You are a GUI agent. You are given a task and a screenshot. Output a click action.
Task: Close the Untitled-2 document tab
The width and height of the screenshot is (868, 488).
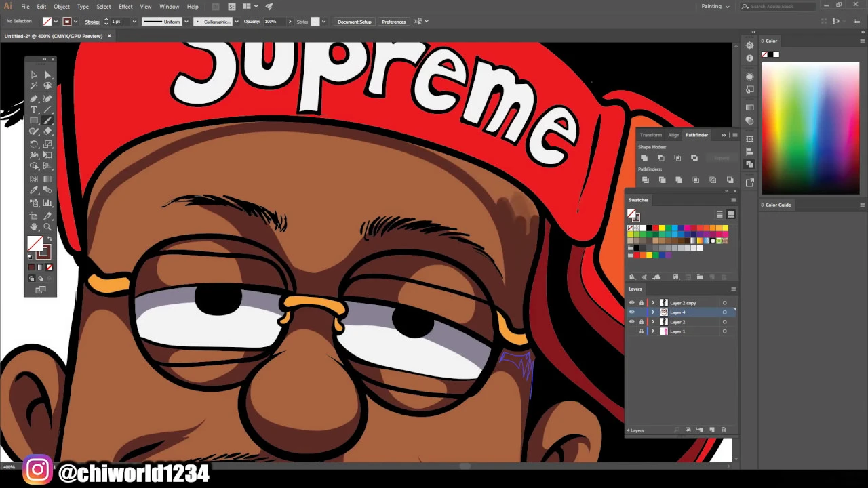click(x=109, y=36)
